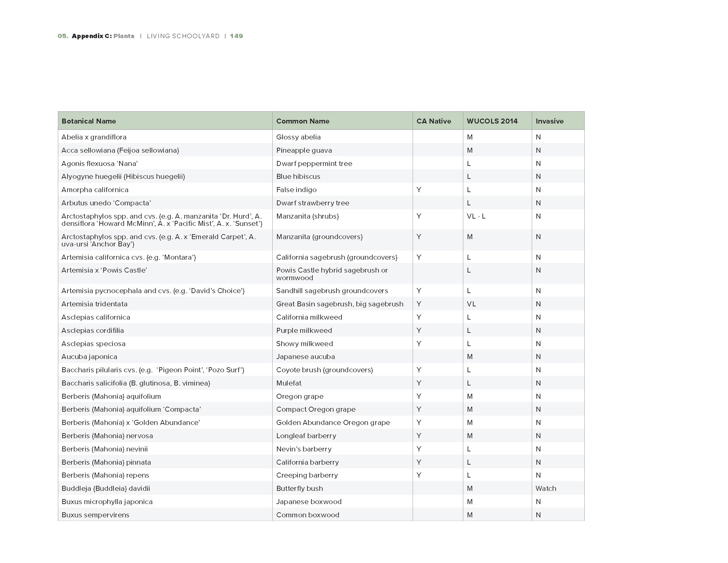The image size is (728, 563).
Task: Select 'Nevin's barberry' text
Action: click(x=304, y=449)
